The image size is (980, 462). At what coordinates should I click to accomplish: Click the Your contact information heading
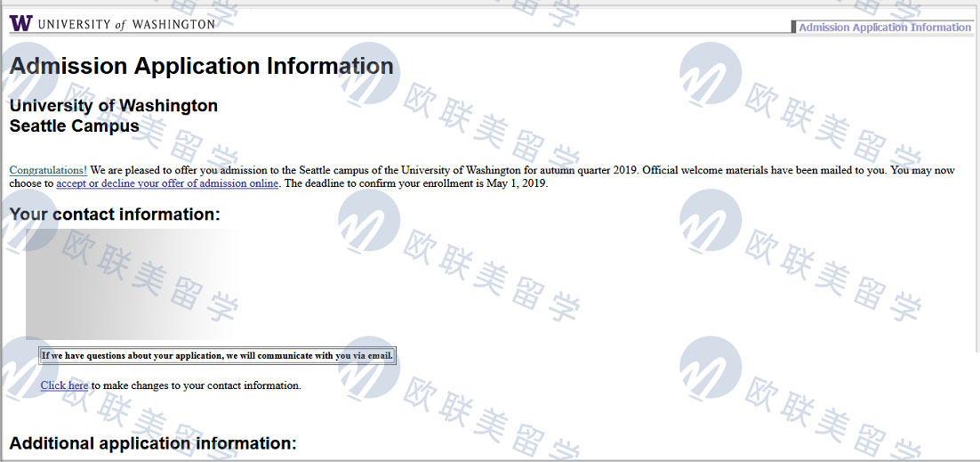click(115, 215)
